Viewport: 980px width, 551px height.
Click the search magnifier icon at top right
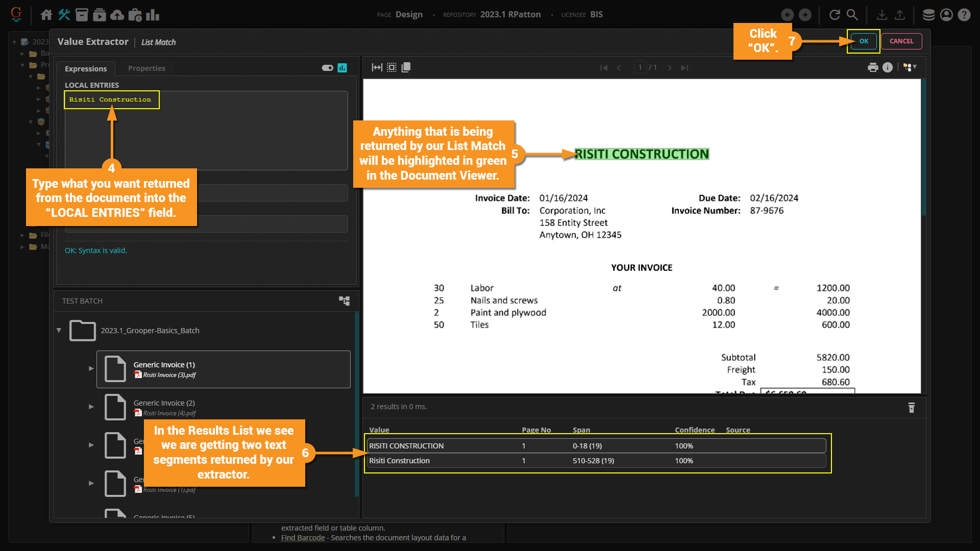tap(852, 15)
